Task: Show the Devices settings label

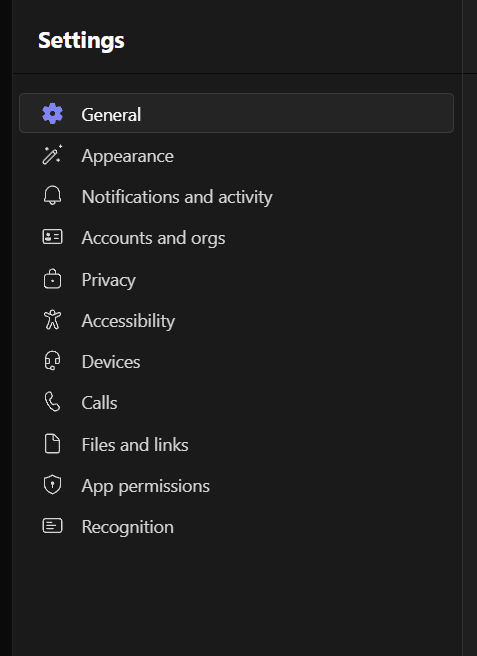Action: pyautogui.click(x=111, y=362)
